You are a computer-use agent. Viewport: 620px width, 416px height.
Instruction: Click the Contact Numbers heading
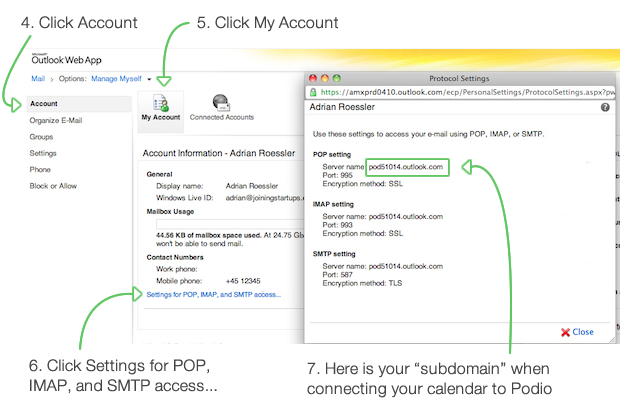point(175,257)
